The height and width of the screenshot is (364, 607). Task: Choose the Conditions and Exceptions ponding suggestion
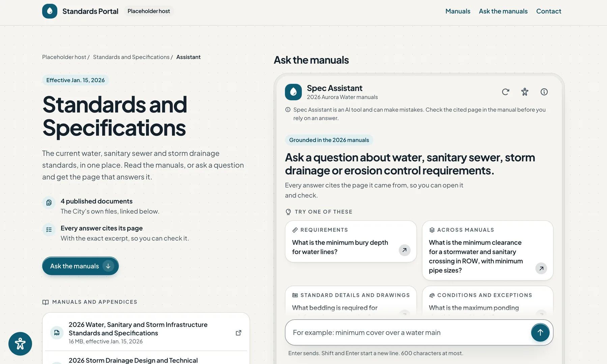(488, 301)
